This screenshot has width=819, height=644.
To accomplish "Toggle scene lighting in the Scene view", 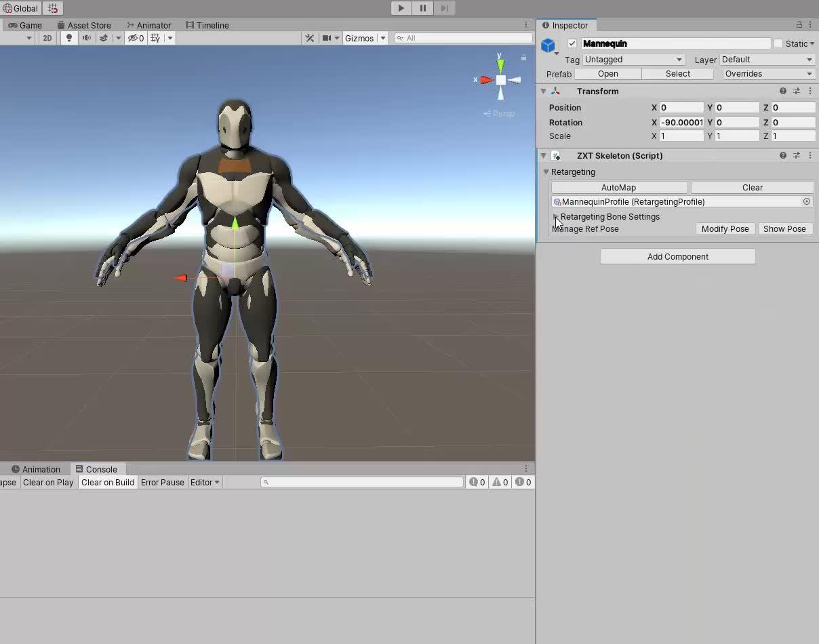I will click(x=68, y=38).
